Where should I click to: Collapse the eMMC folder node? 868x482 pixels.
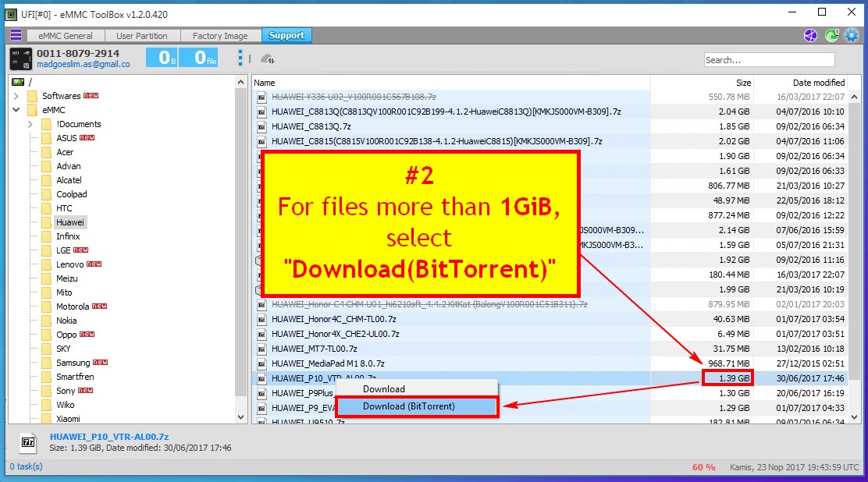[x=16, y=110]
